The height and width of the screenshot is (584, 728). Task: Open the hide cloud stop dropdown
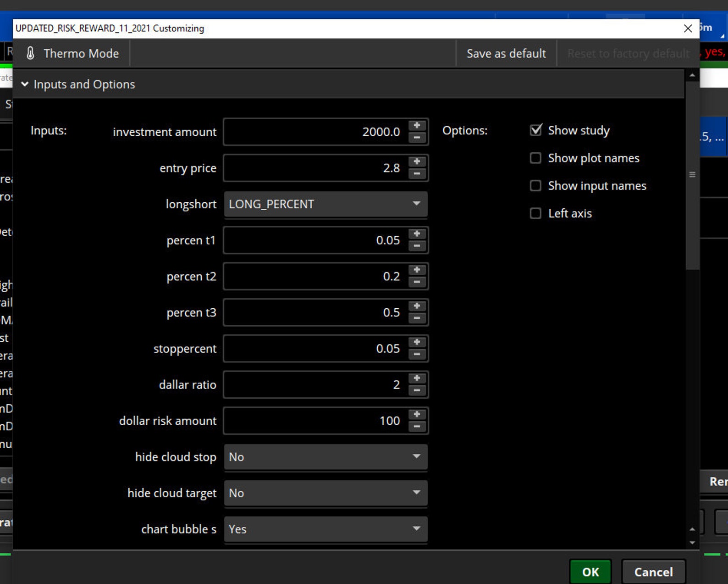click(x=326, y=457)
